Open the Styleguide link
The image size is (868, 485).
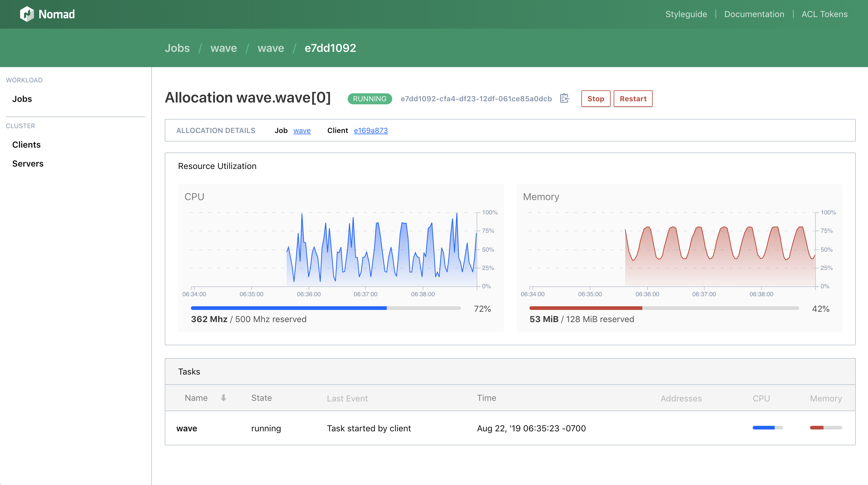pyautogui.click(x=686, y=14)
